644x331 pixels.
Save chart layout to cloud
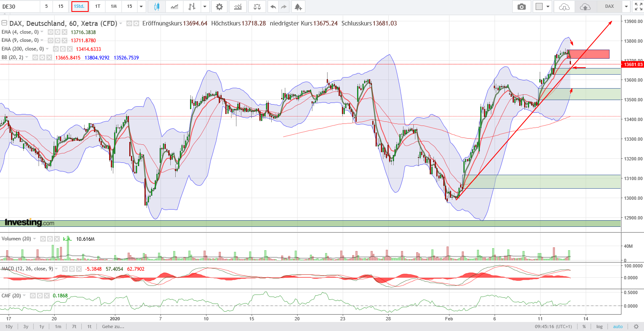click(x=585, y=7)
